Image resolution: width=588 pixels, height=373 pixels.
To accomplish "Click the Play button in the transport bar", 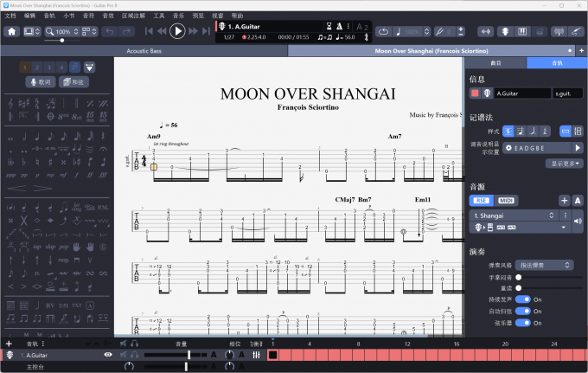I will [177, 31].
